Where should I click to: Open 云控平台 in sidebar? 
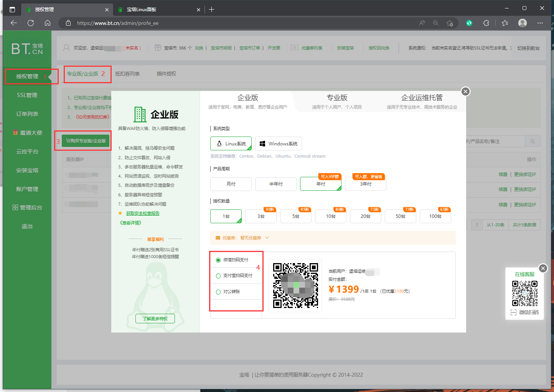[x=27, y=152]
